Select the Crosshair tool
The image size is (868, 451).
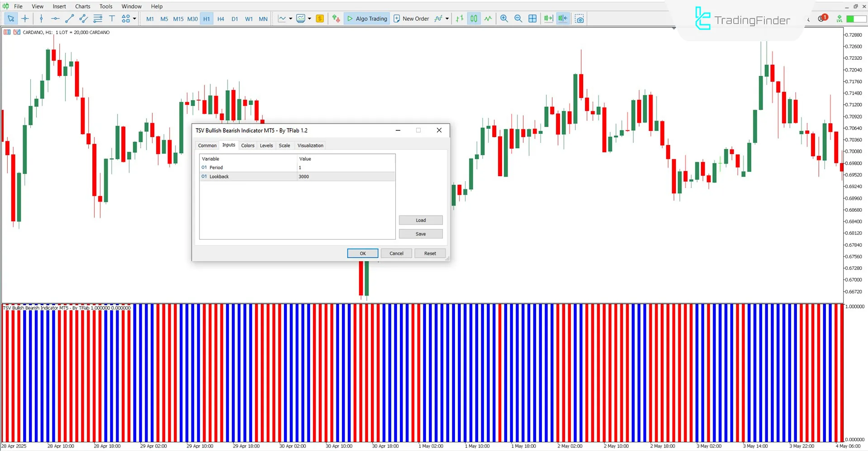coord(25,19)
